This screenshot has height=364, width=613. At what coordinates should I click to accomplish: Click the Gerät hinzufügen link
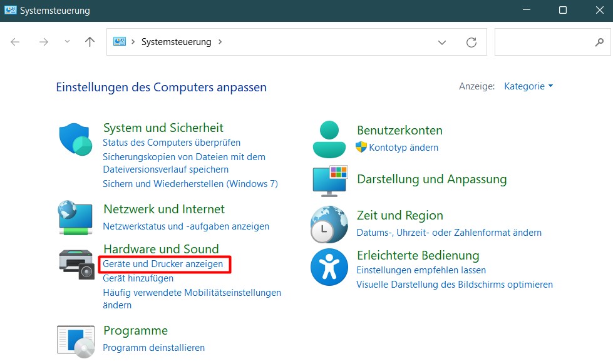click(x=138, y=278)
